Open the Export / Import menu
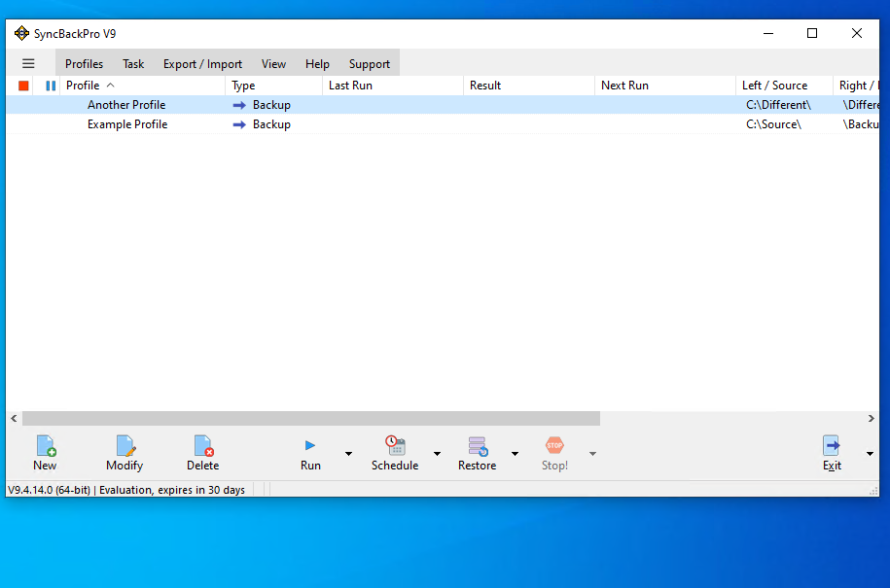 [x=202, y=63]
